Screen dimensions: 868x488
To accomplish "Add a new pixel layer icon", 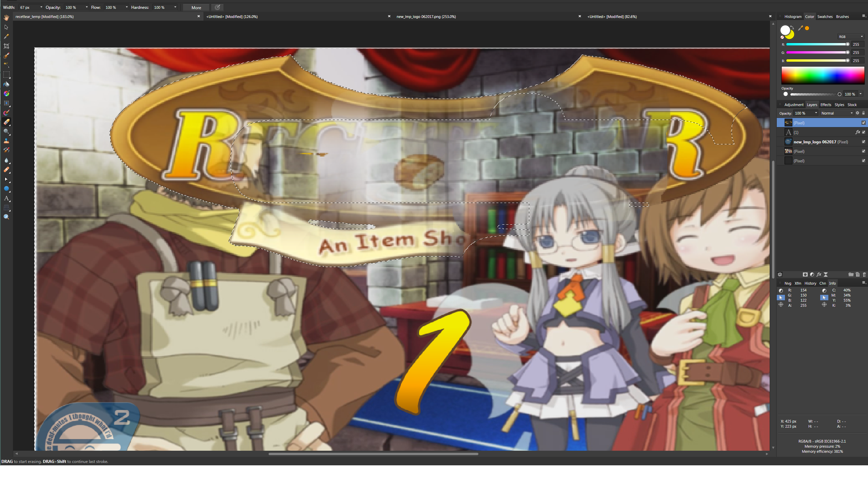I will click(857, 274).
